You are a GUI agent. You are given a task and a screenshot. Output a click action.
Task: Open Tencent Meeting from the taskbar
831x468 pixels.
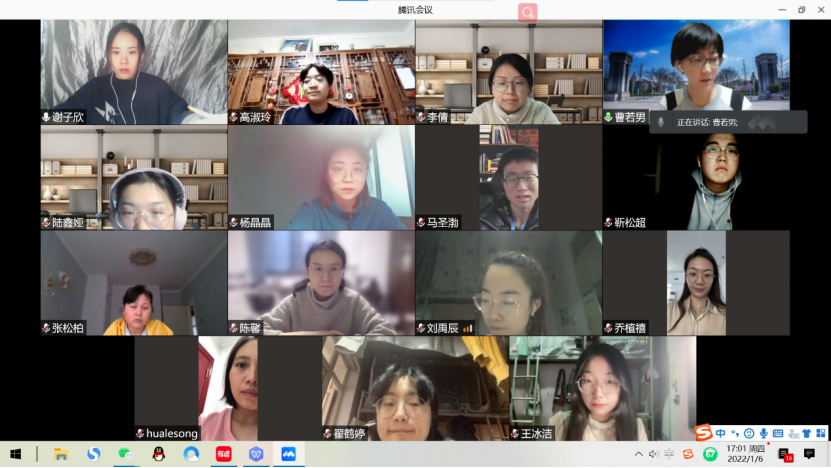pyautogui.click(x=288, y=454)
